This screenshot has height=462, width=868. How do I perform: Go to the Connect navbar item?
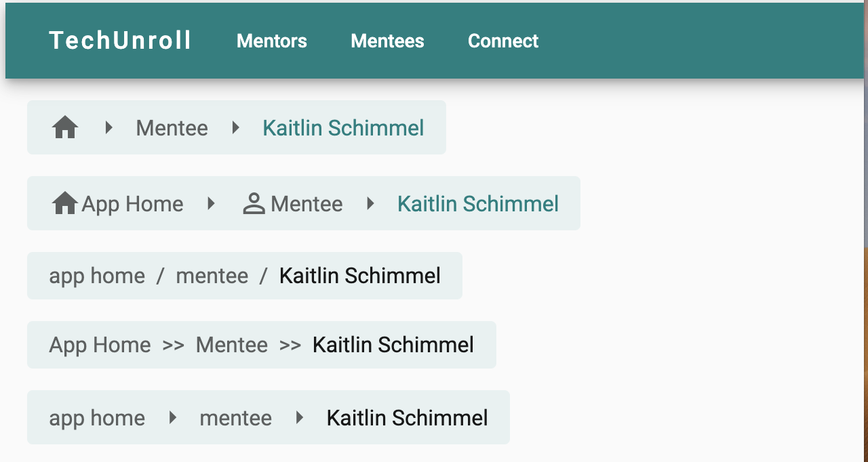click(x=502, y=41)
